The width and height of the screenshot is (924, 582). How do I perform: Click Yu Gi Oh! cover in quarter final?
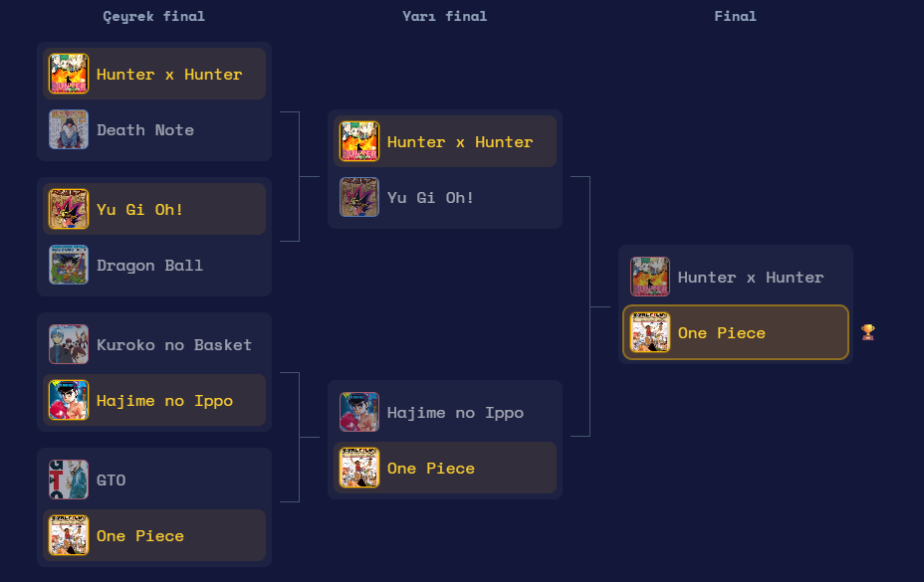coord(69,209)
